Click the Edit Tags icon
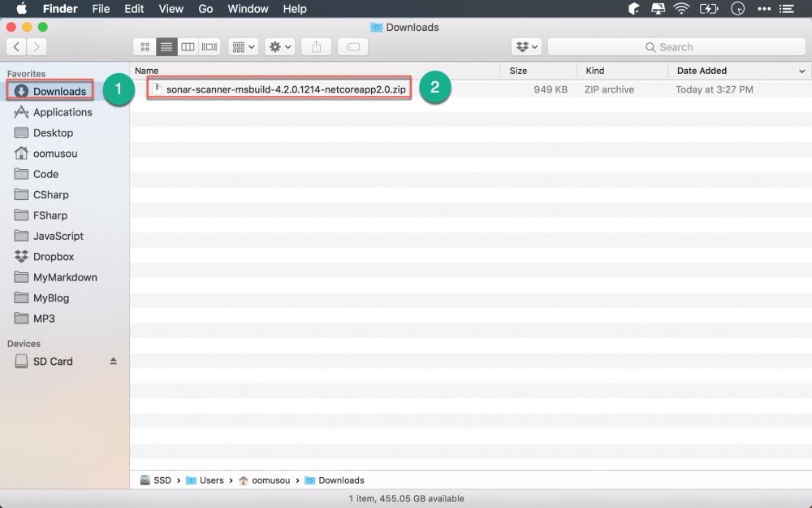 [x=352, y=46]
